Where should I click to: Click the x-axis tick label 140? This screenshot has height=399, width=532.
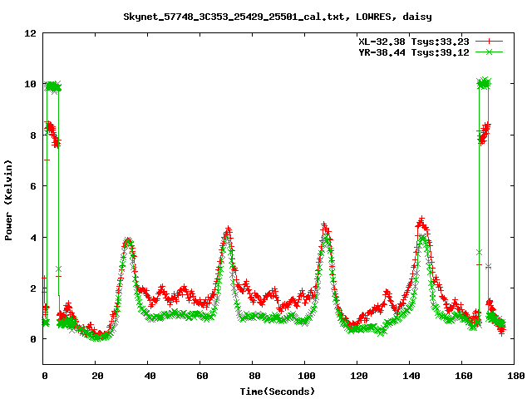[411, 376]
